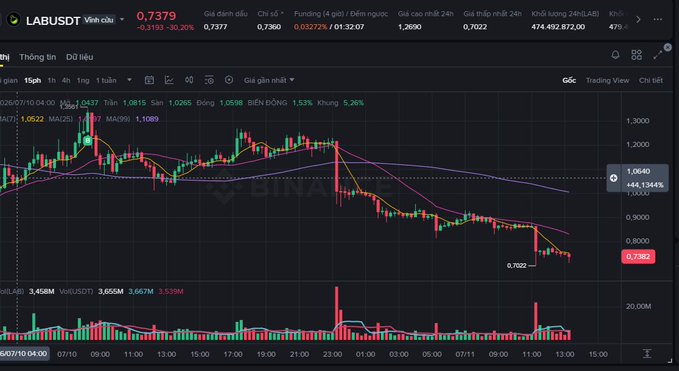Click the 'Vĩnh cửu' perpetual badge
Screen dimensions: 679x371
[x=99, y=20]
